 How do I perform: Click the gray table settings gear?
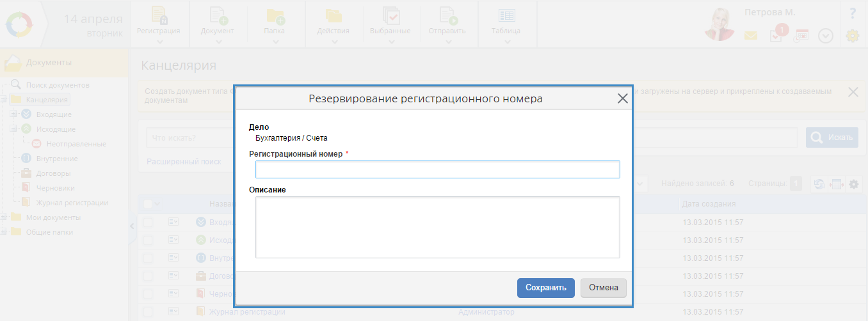click(x=853, y=184)
